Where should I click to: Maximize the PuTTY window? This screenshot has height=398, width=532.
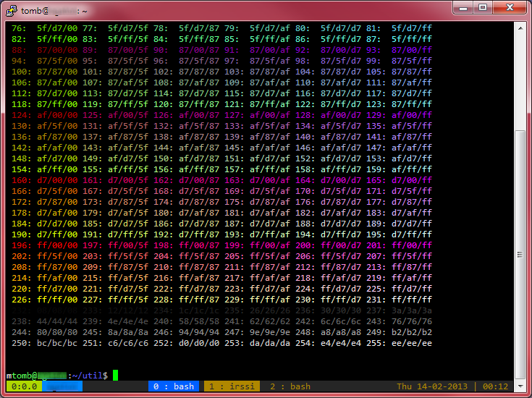pos(483,7)
